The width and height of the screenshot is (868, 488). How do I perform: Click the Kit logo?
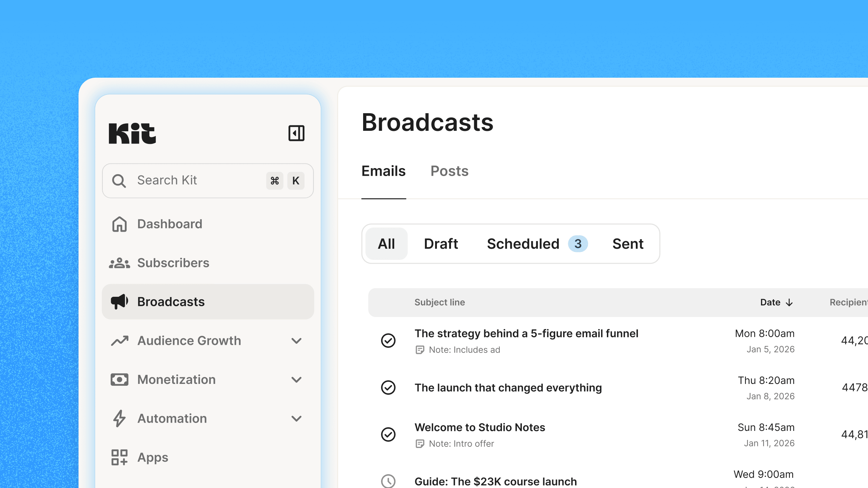(x=132, y=133)
